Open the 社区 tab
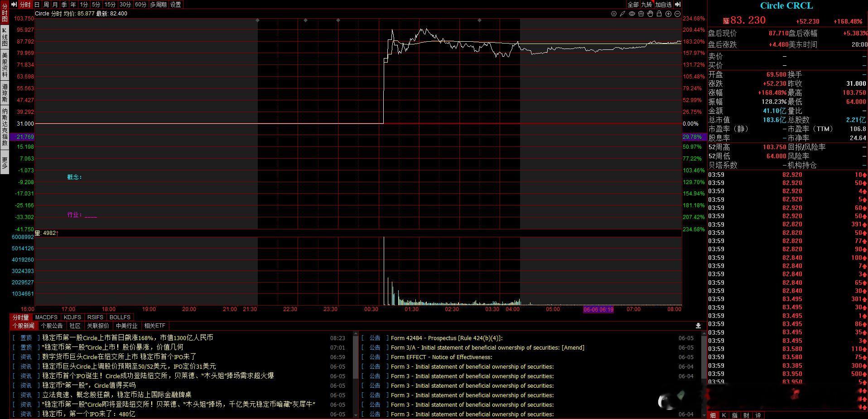This screenshot has width=868, height=419. pyautogui.click(x=75, y=326)
